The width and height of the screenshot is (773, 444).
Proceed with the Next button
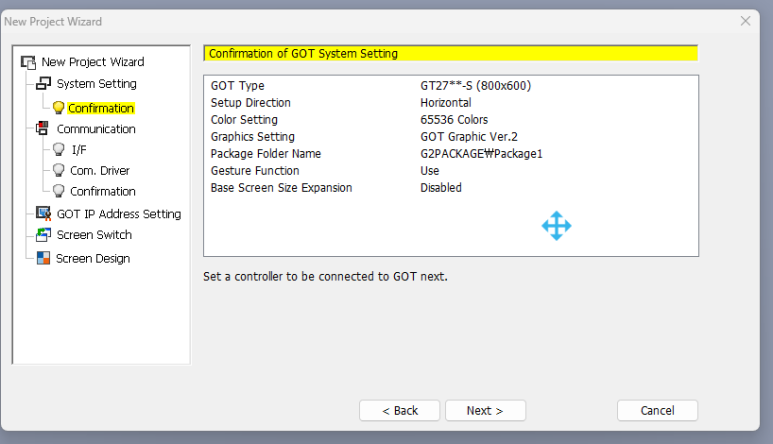coord(486,410)
